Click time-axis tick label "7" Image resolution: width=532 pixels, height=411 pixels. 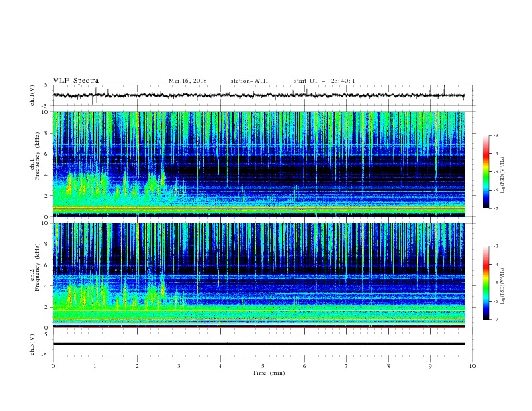347,366
